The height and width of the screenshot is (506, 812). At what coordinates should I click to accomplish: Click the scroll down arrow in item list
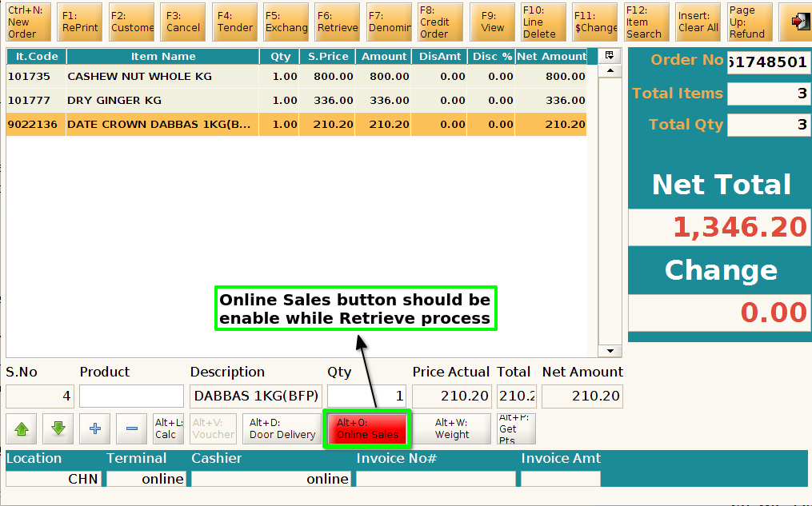point(610,351)
